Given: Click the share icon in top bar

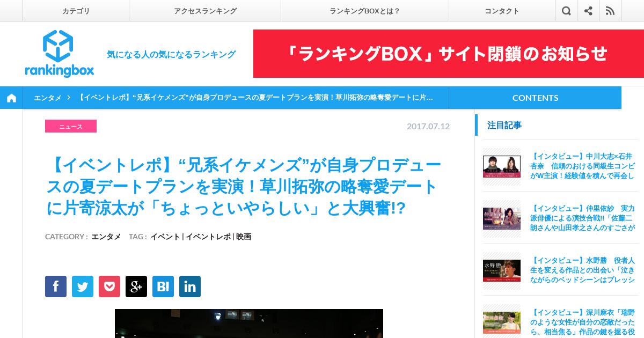Looking at the screenshot, I should pos(588,11).
